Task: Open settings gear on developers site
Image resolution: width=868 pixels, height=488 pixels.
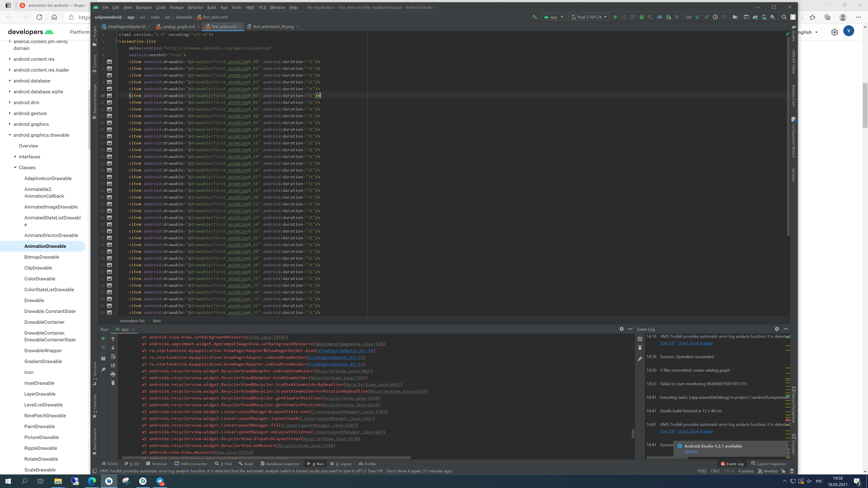Action: [x=834, y=32]
